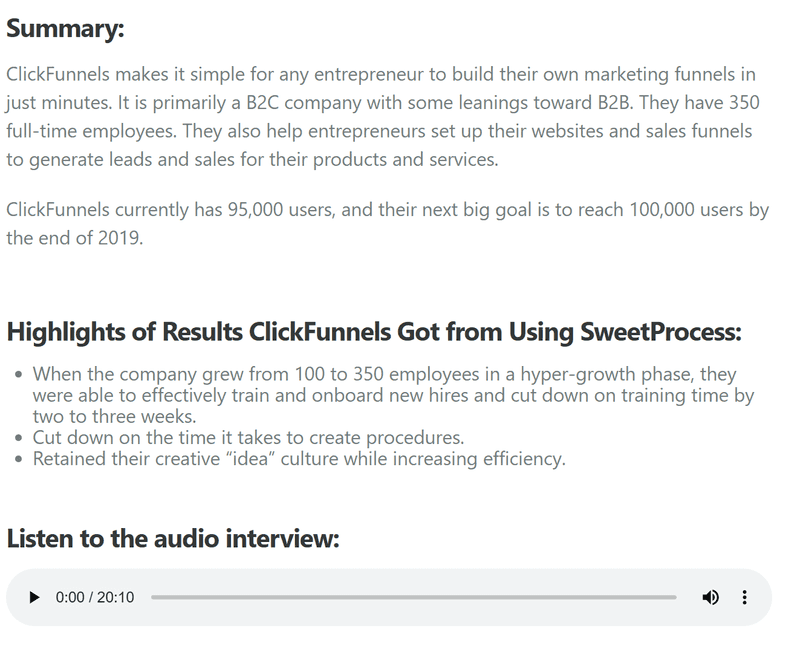Screen dimensions: 800x651
Task: Click the "Listen to the audio interview:" heading
Action: [173, 538]
